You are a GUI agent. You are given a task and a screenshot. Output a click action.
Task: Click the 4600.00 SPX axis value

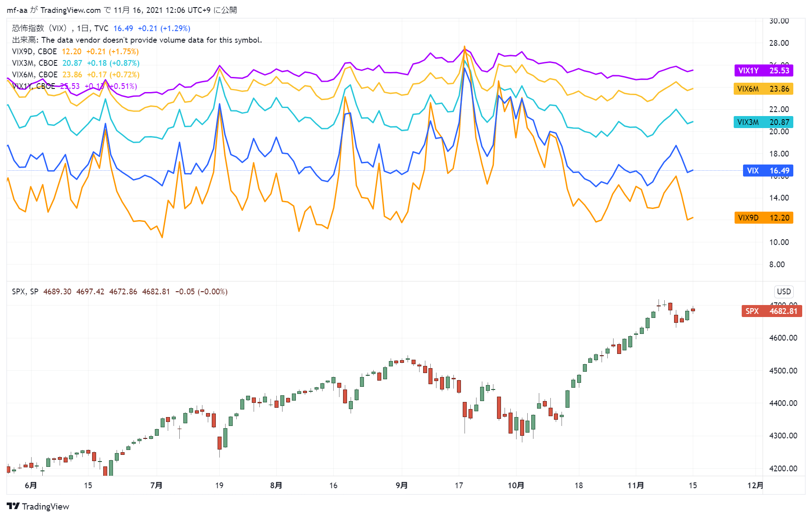[x=783, y=338]
